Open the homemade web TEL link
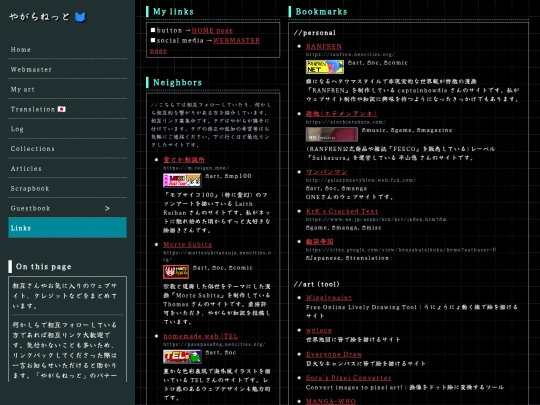The height and width of the screenshot is (405, 540). click(x=200, y=336)
